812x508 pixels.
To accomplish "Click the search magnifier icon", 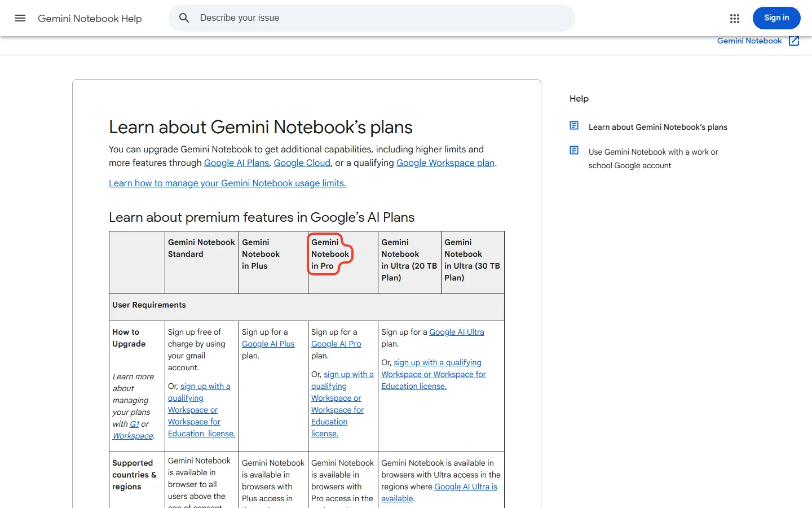I will (x=184, y=18).
